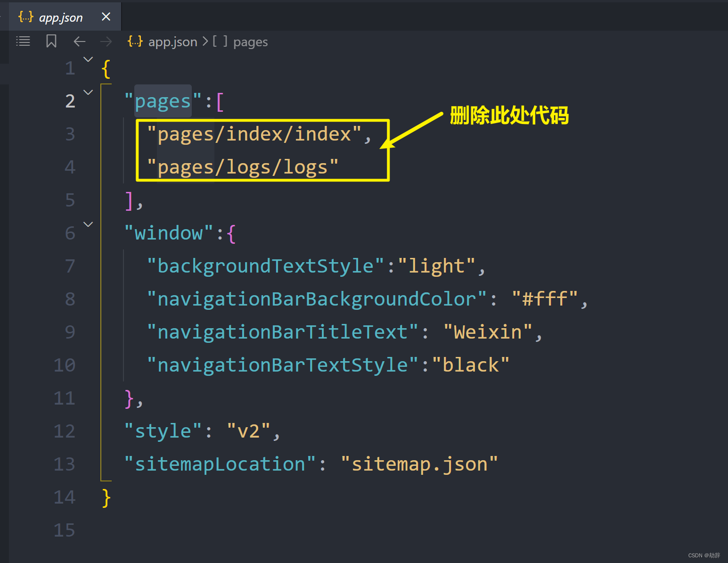Click the "Weixin" value on line 9

click(488, 332)
